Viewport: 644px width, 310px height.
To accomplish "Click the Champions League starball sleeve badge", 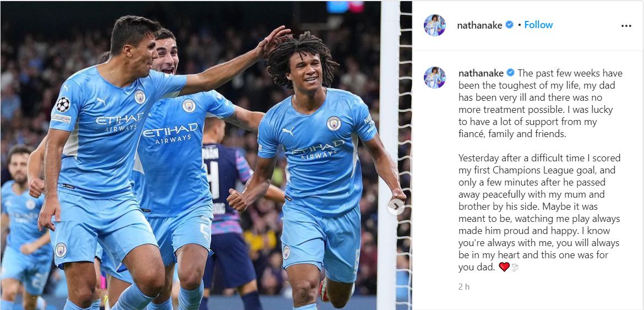I will pyautogui.click(x=63, y=104).
